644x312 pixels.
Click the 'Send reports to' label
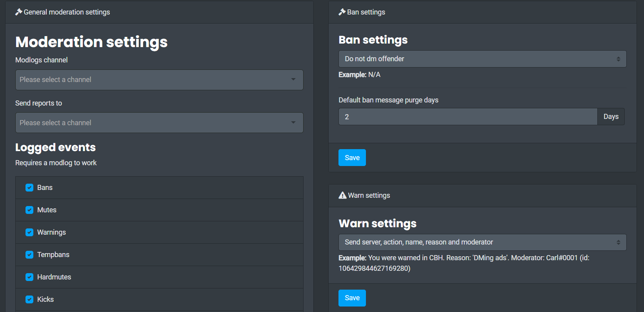[38, 103]
